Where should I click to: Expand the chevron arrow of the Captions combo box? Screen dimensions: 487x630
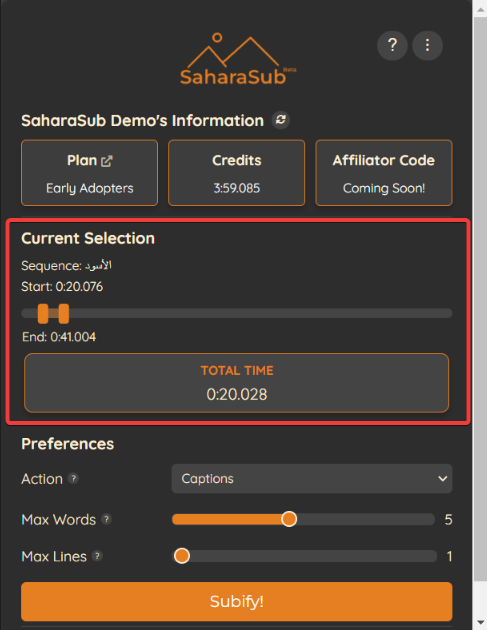(442, 479)
